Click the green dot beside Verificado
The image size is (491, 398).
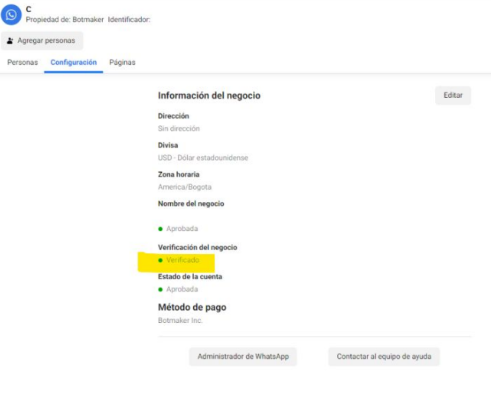point(160,260)
